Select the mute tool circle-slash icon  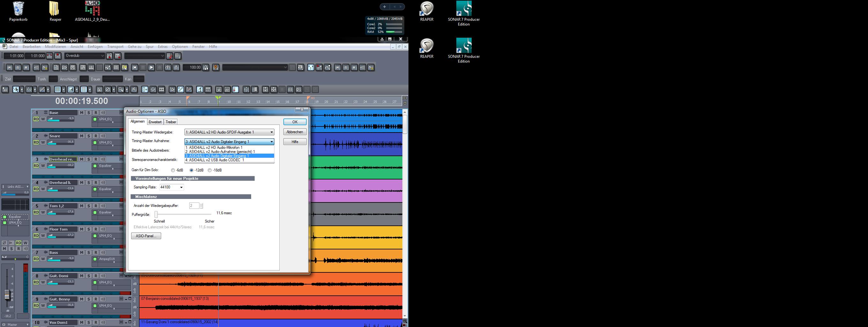tap(108, 89)
